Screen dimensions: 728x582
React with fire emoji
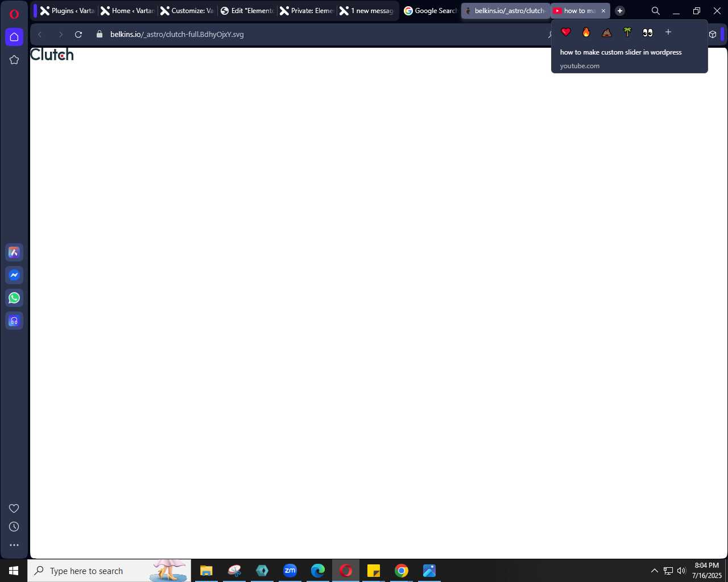point(586,32)
